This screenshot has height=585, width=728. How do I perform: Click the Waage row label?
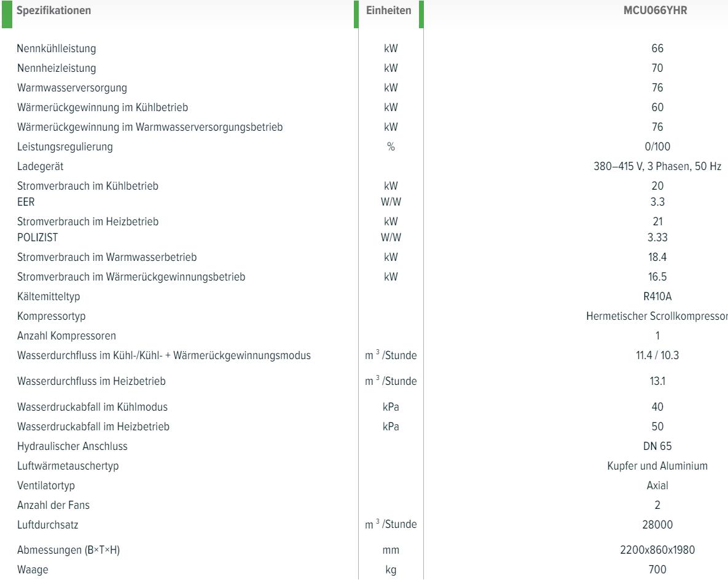pos(33,570)
